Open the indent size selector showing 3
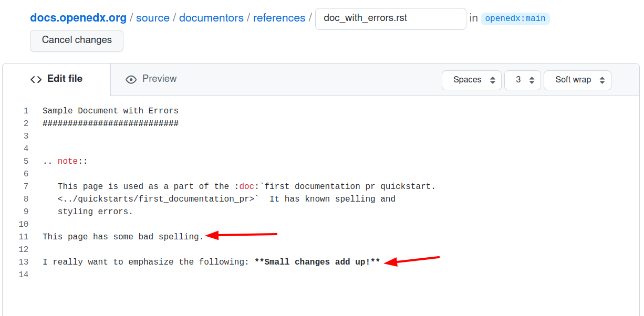Image resolution: width=644 pixels, height=316 pixels. [x=522, y=80]
